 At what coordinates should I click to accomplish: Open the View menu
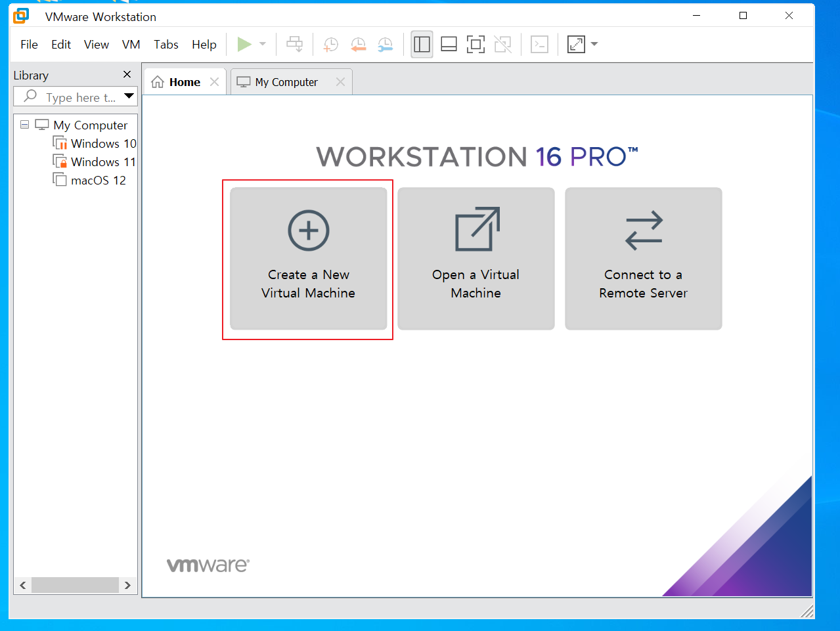[x=97, y=44]
